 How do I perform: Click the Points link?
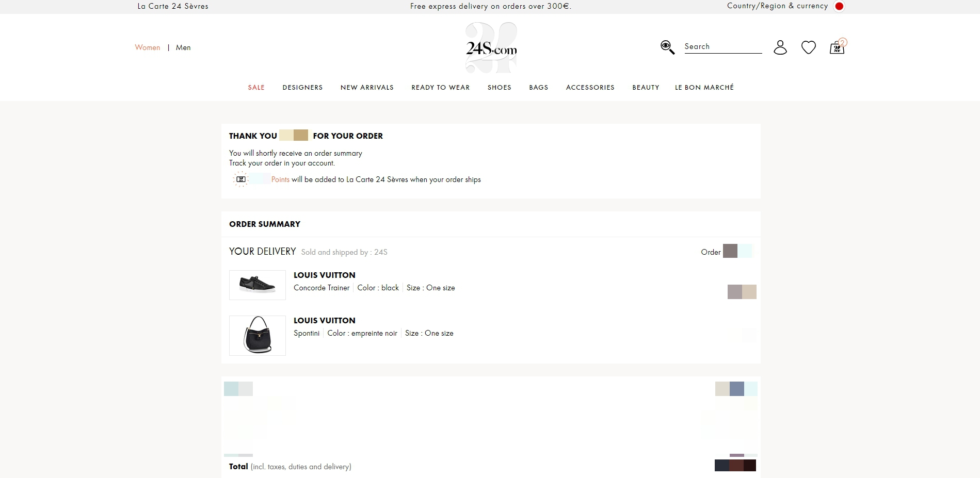click(x=280, y=179)
